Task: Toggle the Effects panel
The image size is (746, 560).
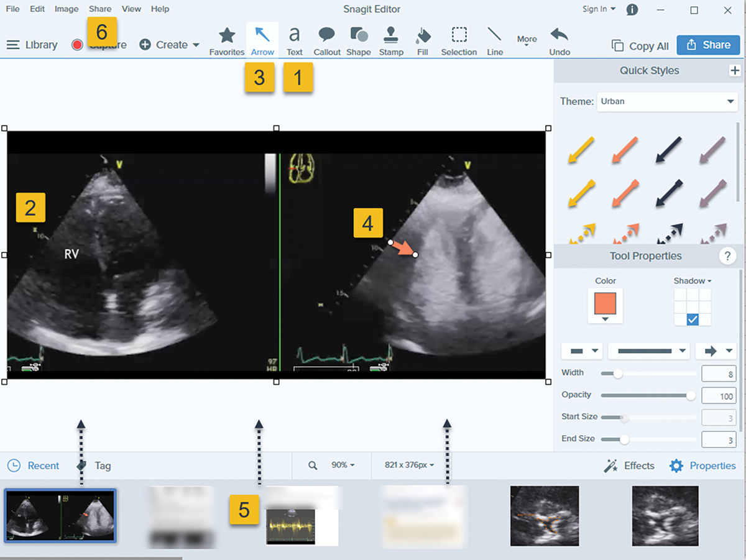Action: pyautogui.click(x=629, y=466)
